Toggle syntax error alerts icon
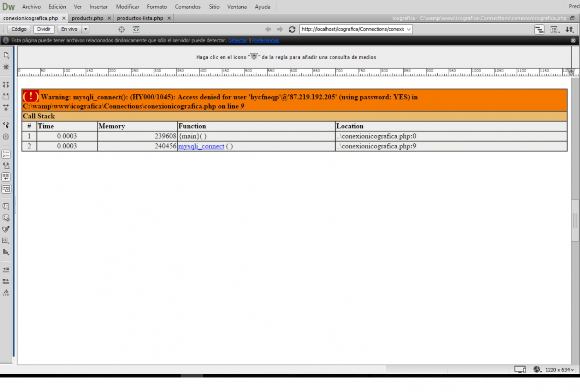The image size is (580, 392). pyautogui.click(x=6, y=189)
